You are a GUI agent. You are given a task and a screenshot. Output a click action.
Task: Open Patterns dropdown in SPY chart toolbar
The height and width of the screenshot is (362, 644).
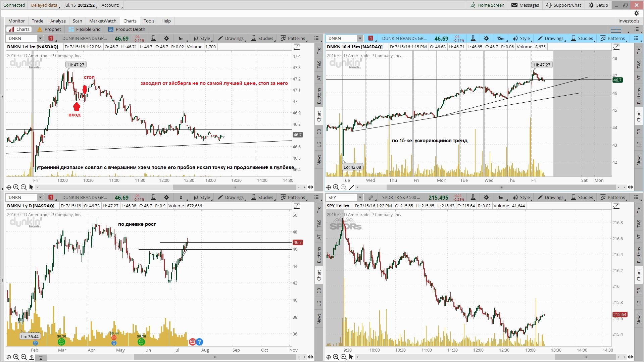click(x=613, y=197)
